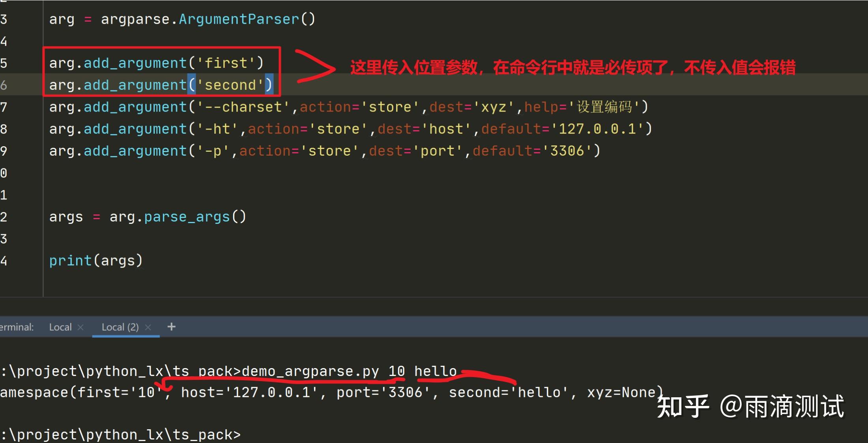Select the active Local (2) tab

tap(120, 327)
